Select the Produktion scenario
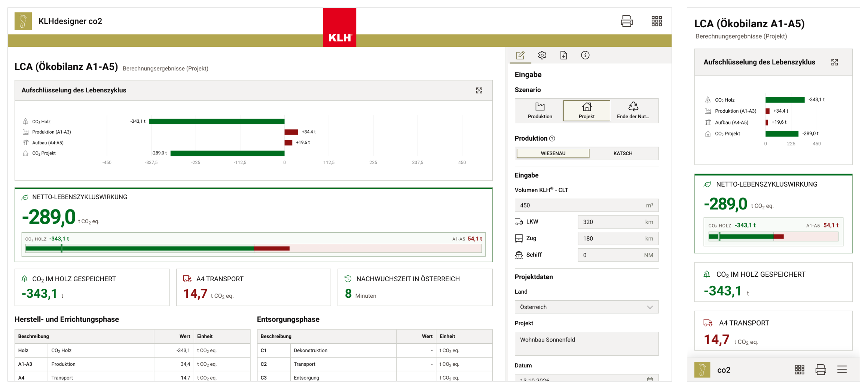Viewport: 868px width, 389px height. [540, 111]
